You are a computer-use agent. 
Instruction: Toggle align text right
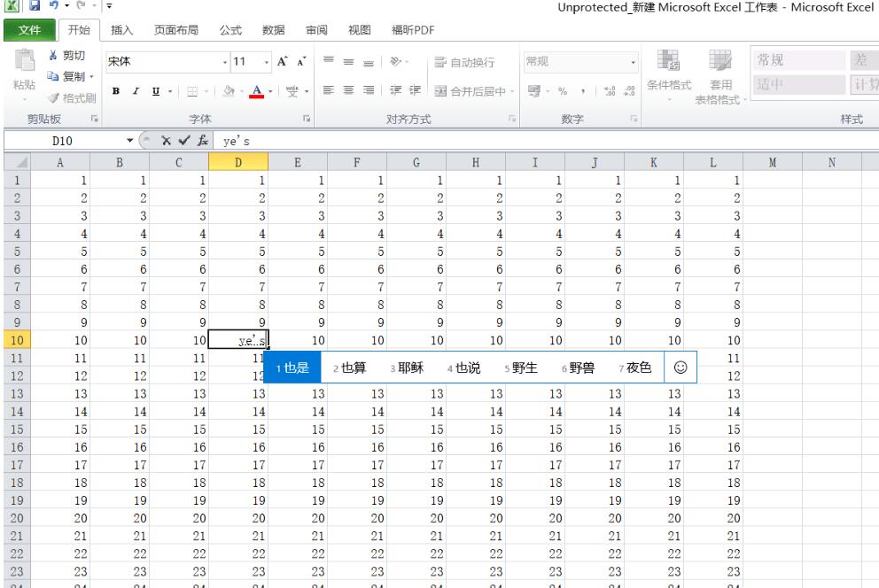tap(369, 90)
